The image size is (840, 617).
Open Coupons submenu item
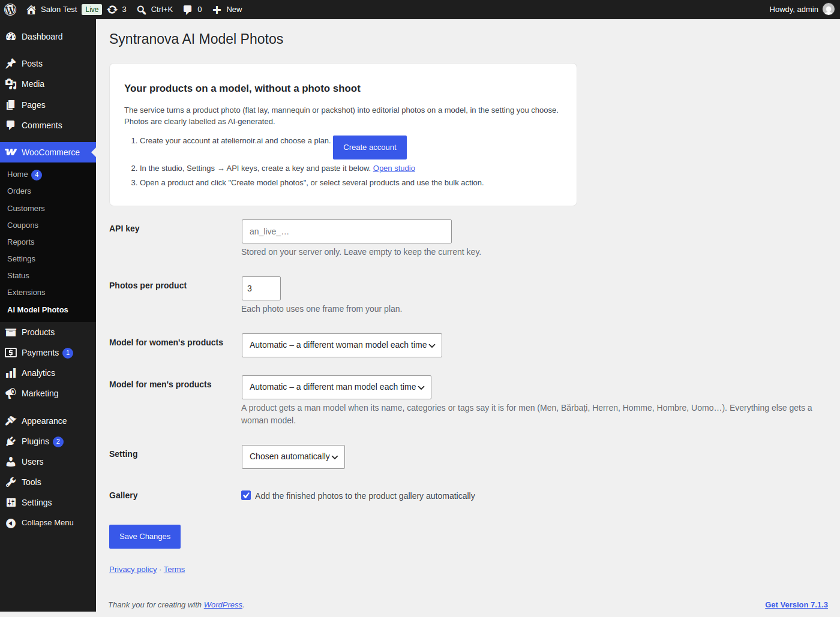pyautogui.click(x=23, y=225)
